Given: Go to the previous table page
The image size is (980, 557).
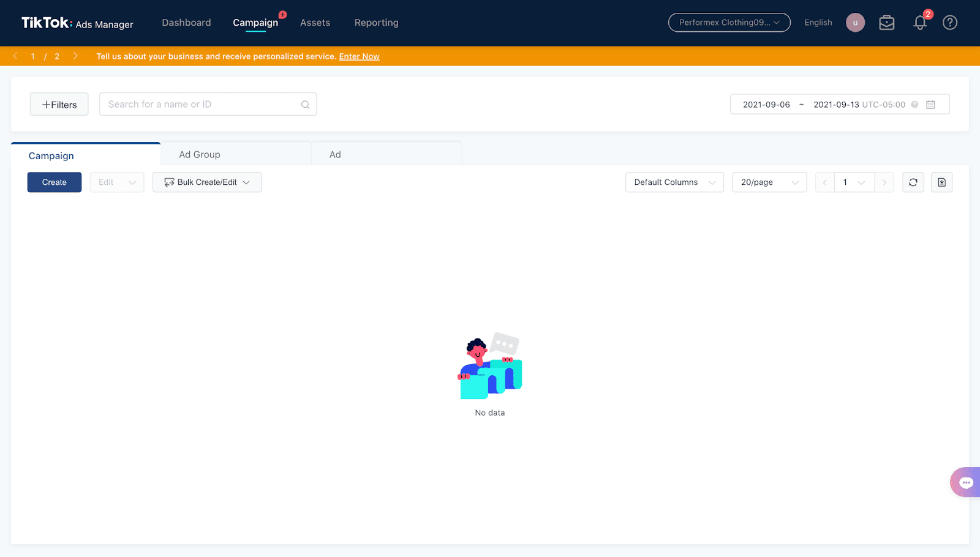Looking at the screenshot, I should point(825,182).
